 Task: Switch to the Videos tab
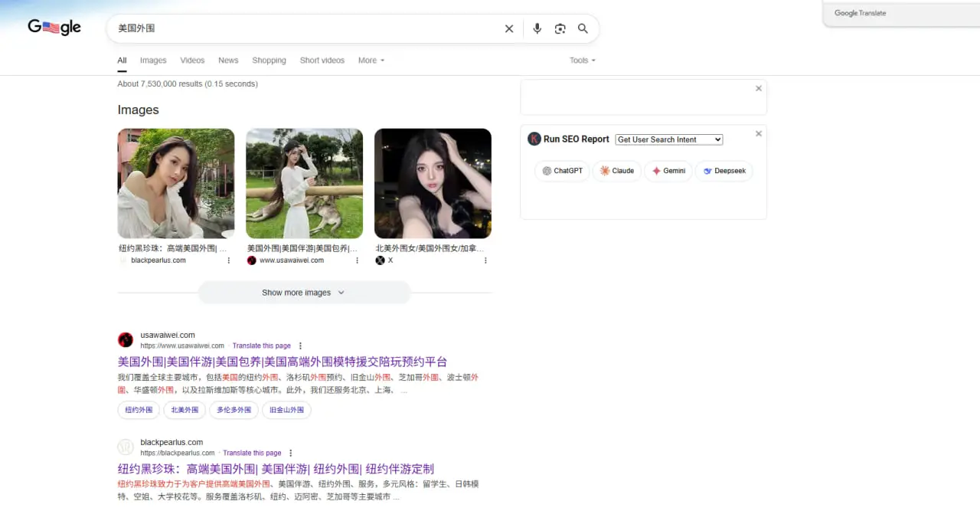click(x=192, y=61)
